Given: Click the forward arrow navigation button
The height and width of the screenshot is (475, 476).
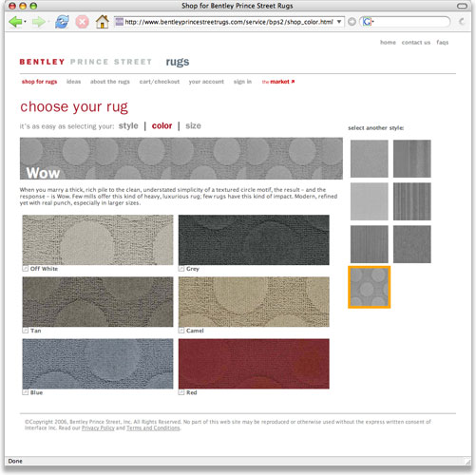Looking at the screenshot, I should pyautogui.click(x=38, y=22).
